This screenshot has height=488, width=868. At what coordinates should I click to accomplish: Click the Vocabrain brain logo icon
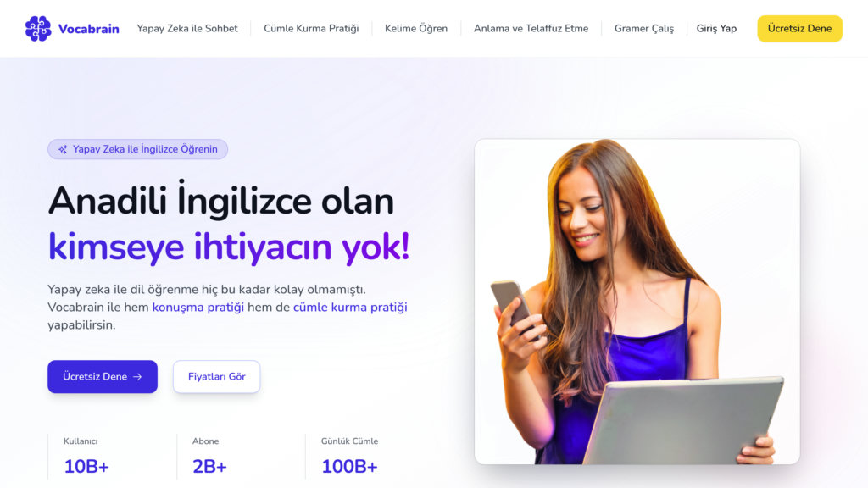pyautogui.click(x=38, y=28)
